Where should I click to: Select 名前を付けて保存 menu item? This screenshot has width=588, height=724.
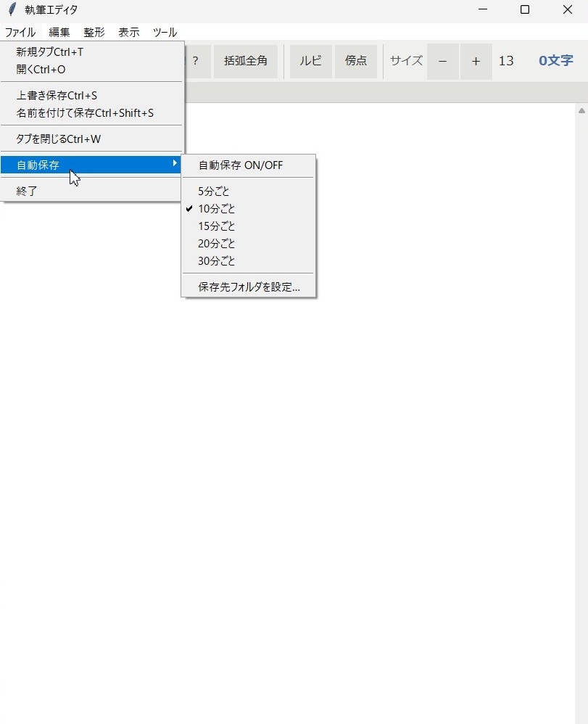(x=85, y=113)
